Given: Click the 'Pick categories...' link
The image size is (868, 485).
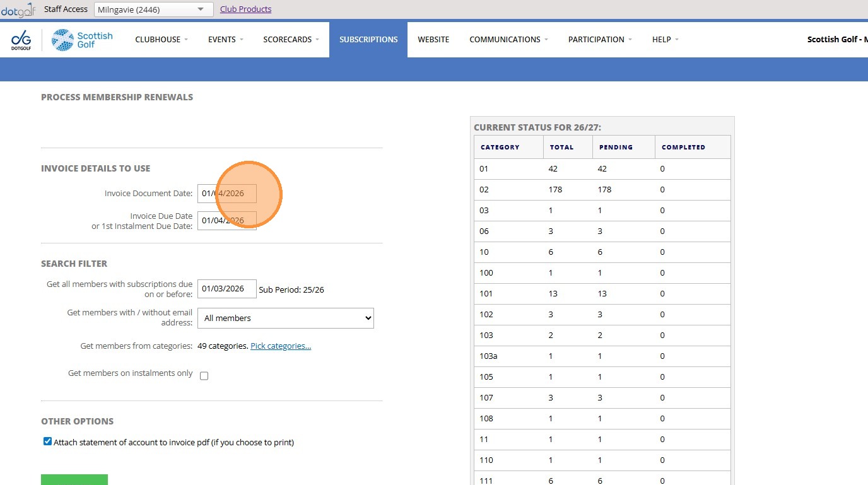Looking at the screenshot, I should click(x=281, y=346).
